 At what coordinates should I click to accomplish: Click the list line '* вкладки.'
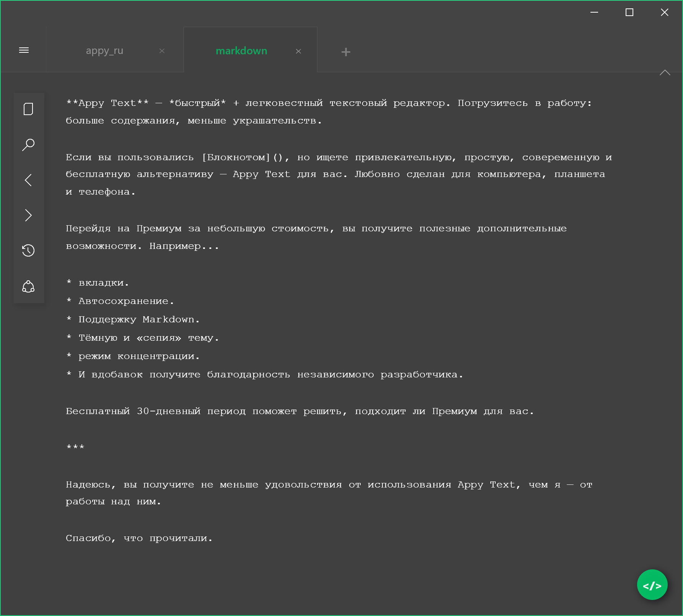point(98,283)
